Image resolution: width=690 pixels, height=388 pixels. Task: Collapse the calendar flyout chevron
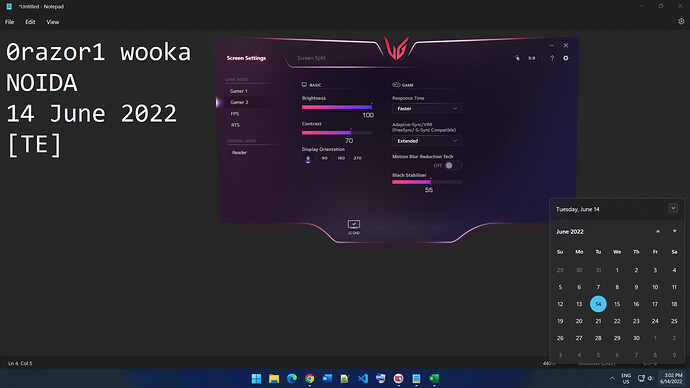[673, 209]
